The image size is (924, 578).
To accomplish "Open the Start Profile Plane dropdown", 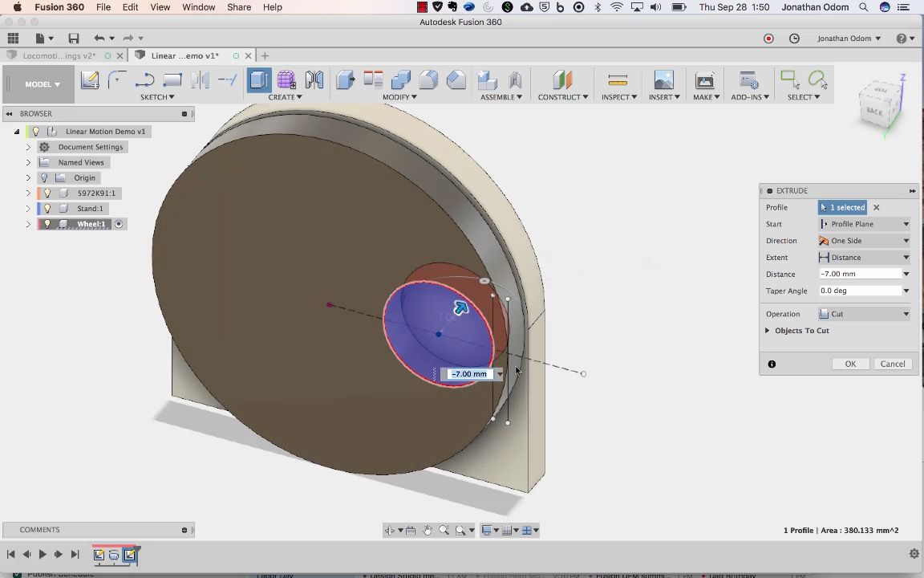I will pyautogui.click(x=865, y=224).
